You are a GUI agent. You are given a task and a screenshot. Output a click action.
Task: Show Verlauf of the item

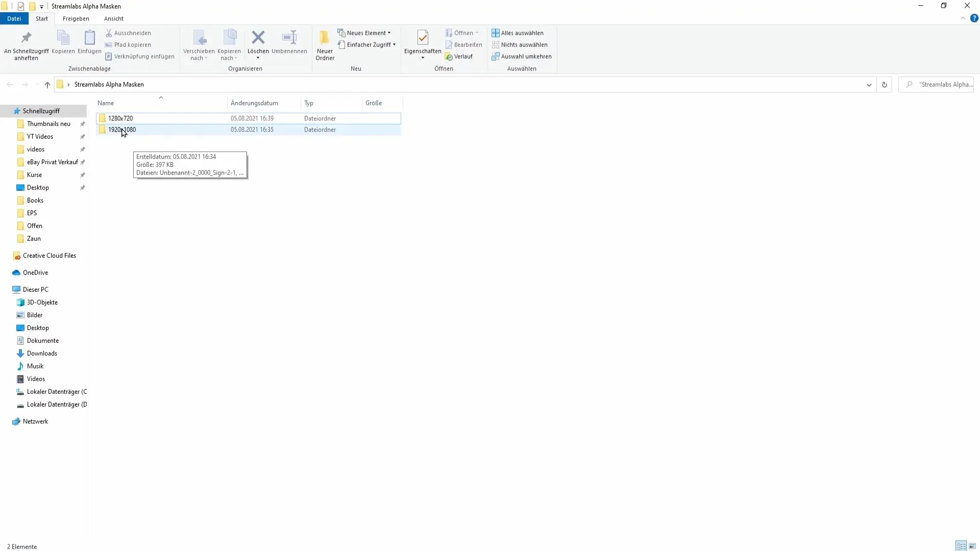tap(459, 56)
